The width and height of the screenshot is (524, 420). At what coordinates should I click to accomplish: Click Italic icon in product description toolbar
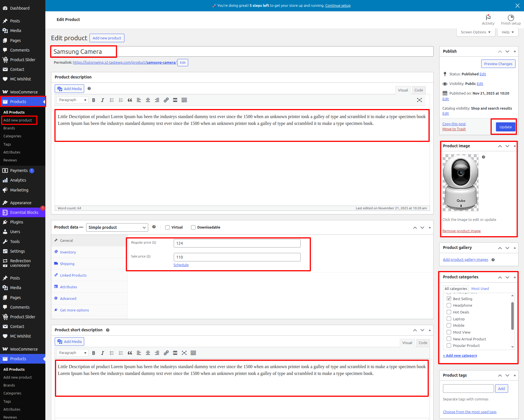click(103, 100)
